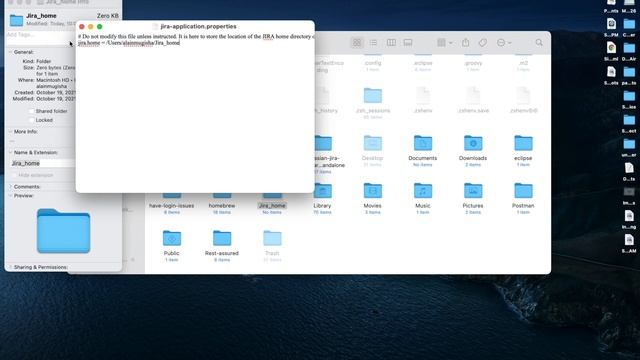Click the homebrew folder label in Finder
The height and width of the screenshot is (360, 640).
[222, 206]
